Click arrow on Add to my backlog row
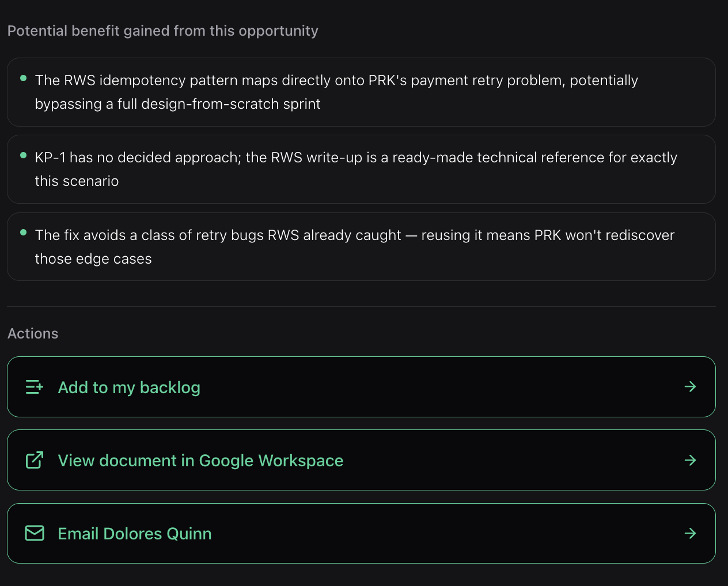Image resolution: width=728 pixels, height=586 pixels. pyautogui.click(x=690, y=387)
